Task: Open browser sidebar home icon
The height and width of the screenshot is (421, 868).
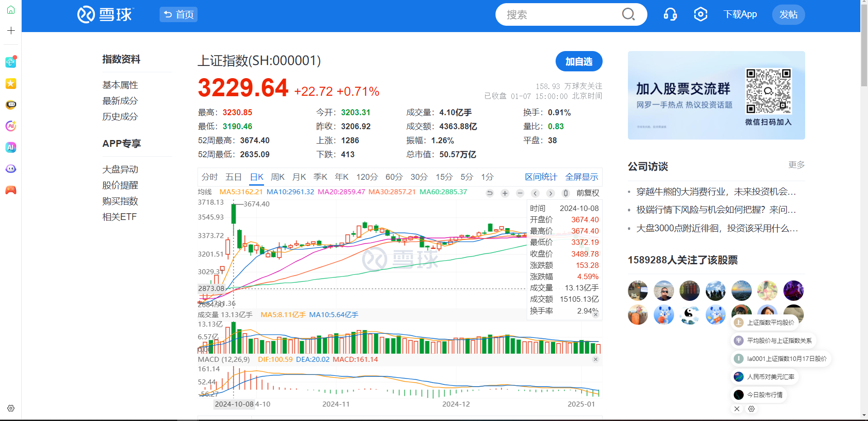Action: (x=11, y=10)
